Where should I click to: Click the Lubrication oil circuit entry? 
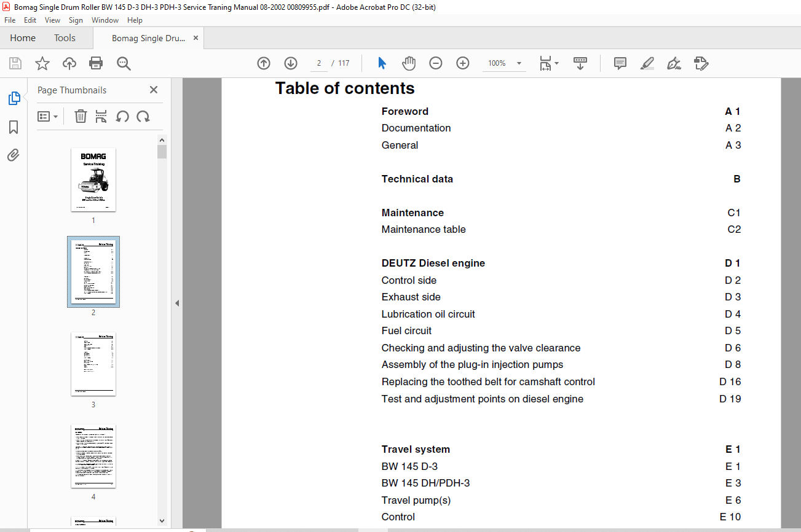428,314
